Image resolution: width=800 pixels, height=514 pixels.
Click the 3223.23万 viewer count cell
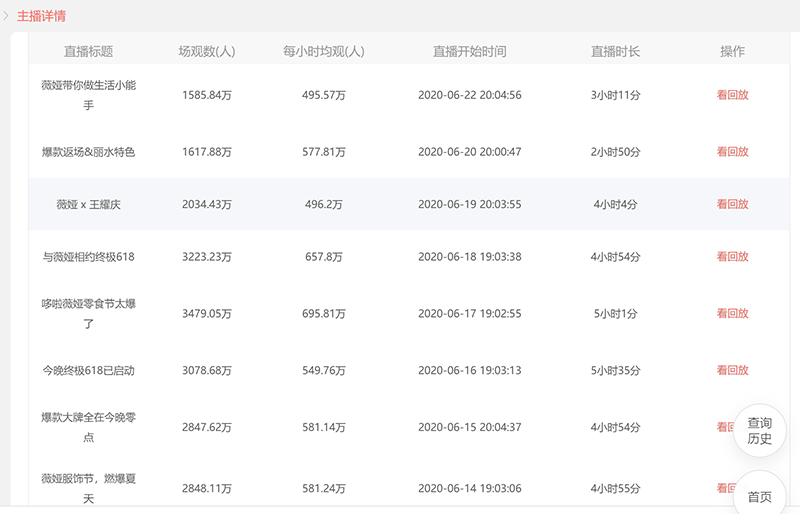[207, 257]
